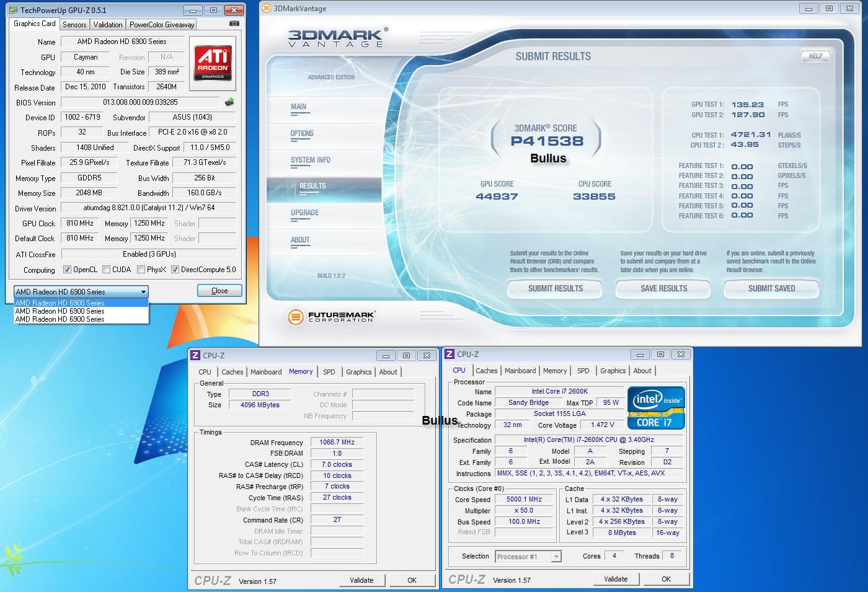Click the ATI Radeon logo in GPU-Z
Image resolution: width=868 pixels, height=592 pixels.
tap(213, 63)
